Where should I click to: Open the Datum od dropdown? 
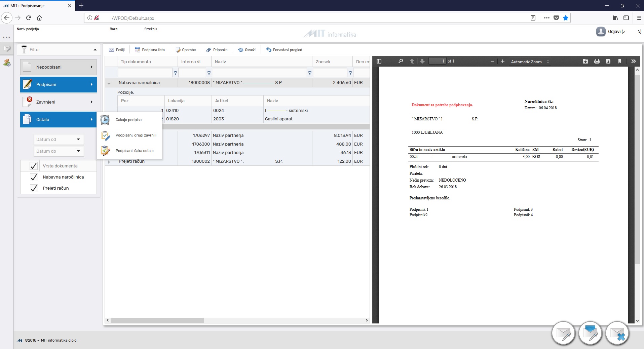59,139
